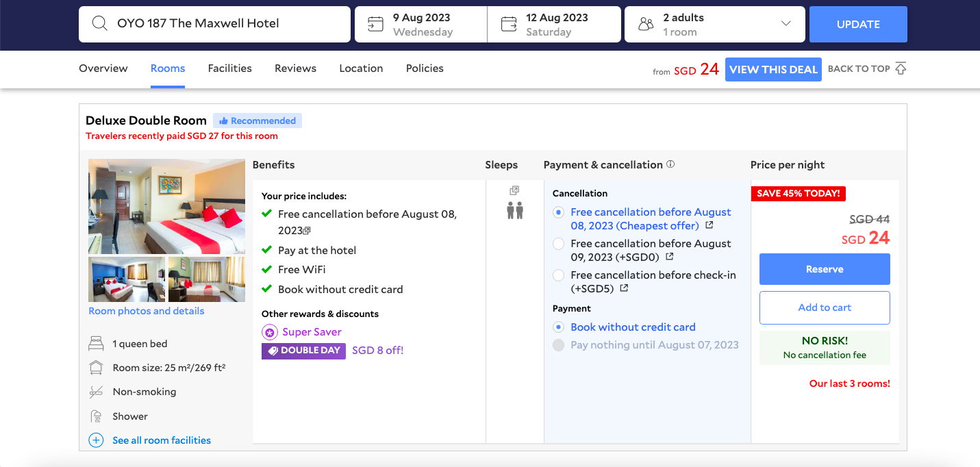Click the queen bed icon
The width and height of the screenshot is (980, 467).
96,344
